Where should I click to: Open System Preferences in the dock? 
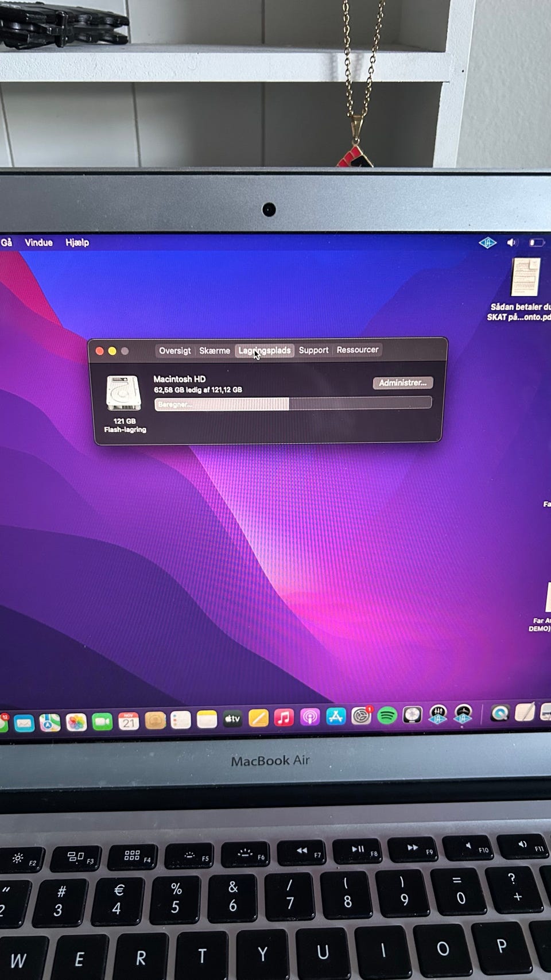click(361, 716)
